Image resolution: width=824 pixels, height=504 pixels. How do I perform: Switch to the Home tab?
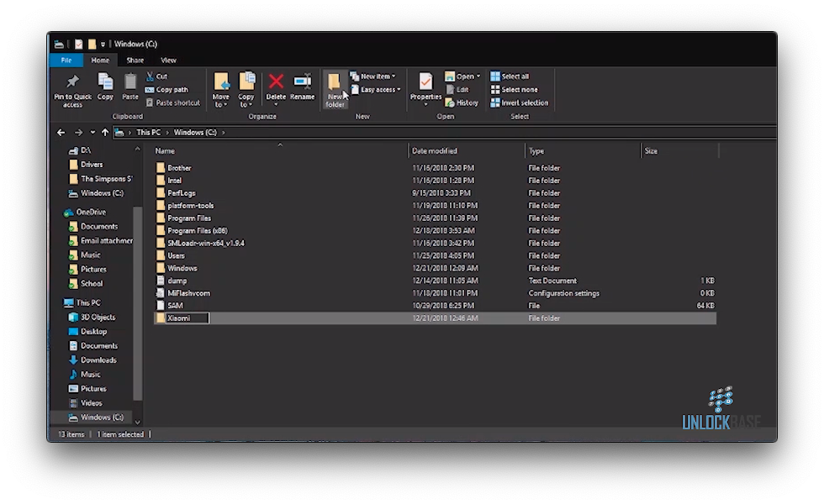click(100, 60)
